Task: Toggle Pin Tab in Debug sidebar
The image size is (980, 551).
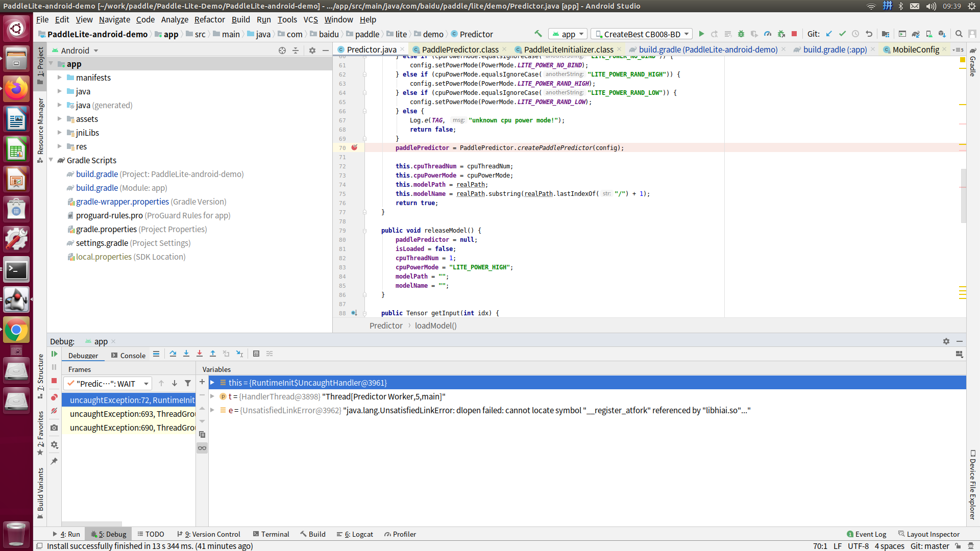Action: (54, 461)
